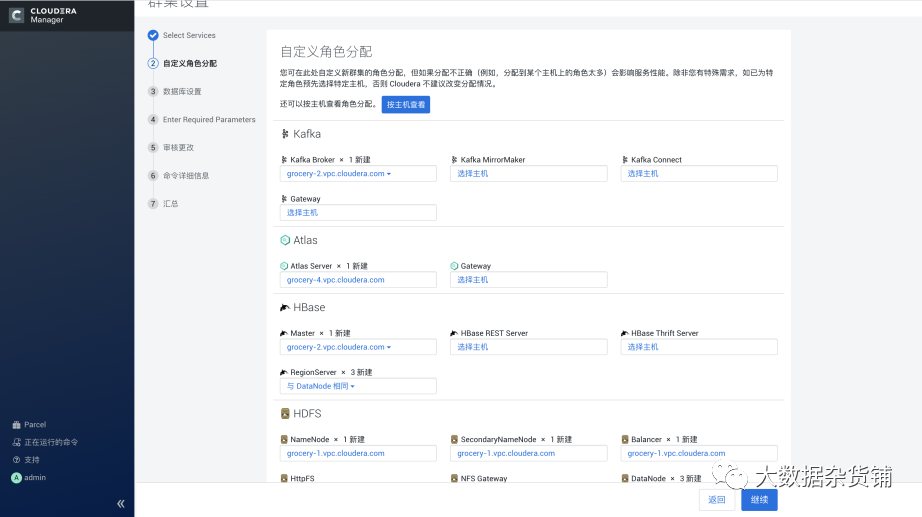Click the HBase REST Server role icon
922x517 pixels.
[x=455, y=333]
